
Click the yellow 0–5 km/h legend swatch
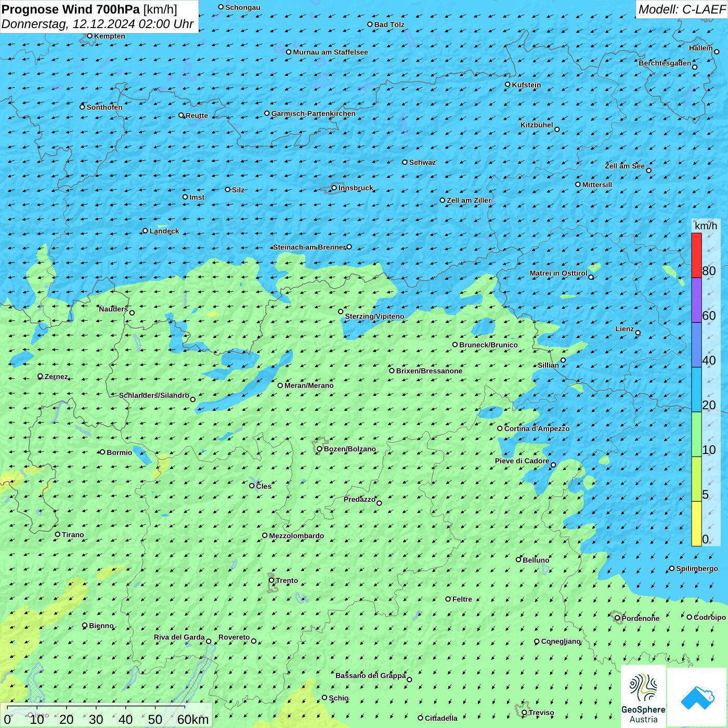click(x=696, y=523)
